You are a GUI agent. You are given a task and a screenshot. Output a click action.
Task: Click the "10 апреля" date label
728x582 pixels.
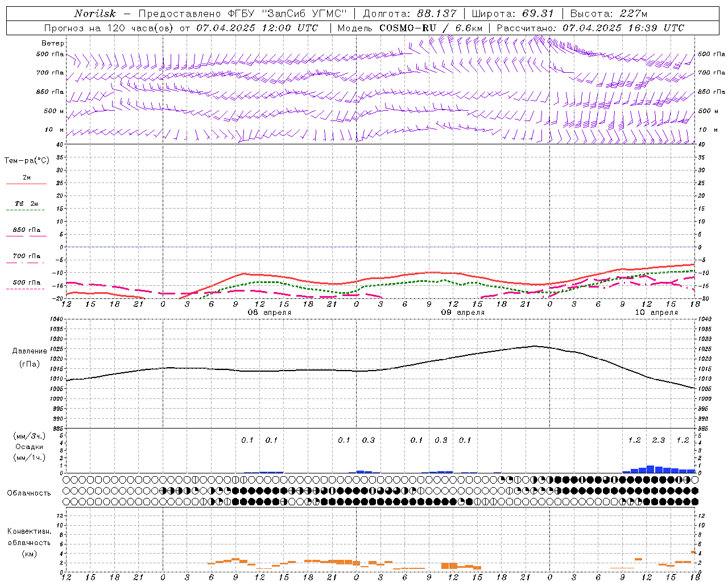point(656,313)
